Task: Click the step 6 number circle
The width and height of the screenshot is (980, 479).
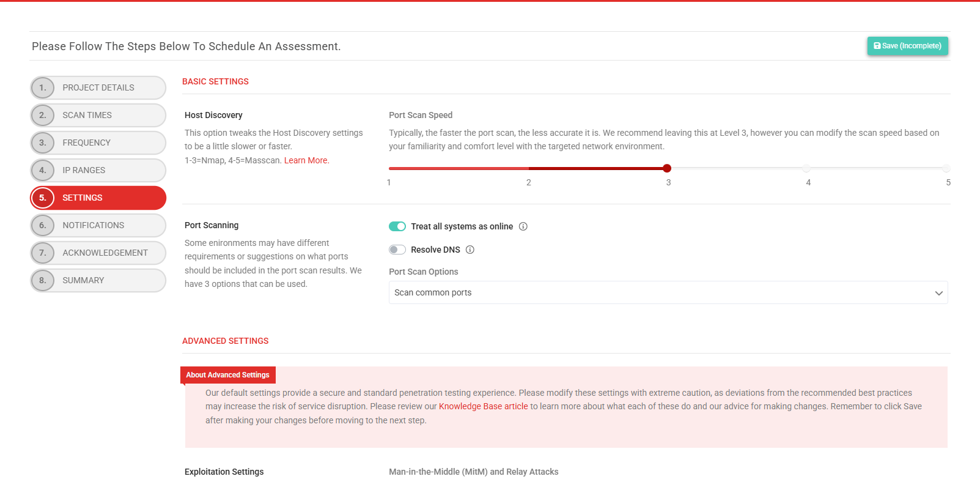Action: 43,225
